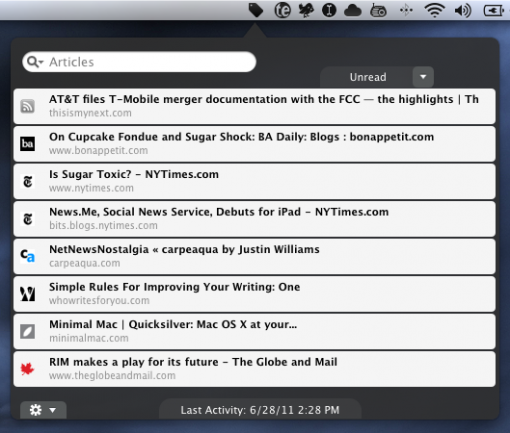
Task: Click into the Articles search field
Action: [139, 62]
